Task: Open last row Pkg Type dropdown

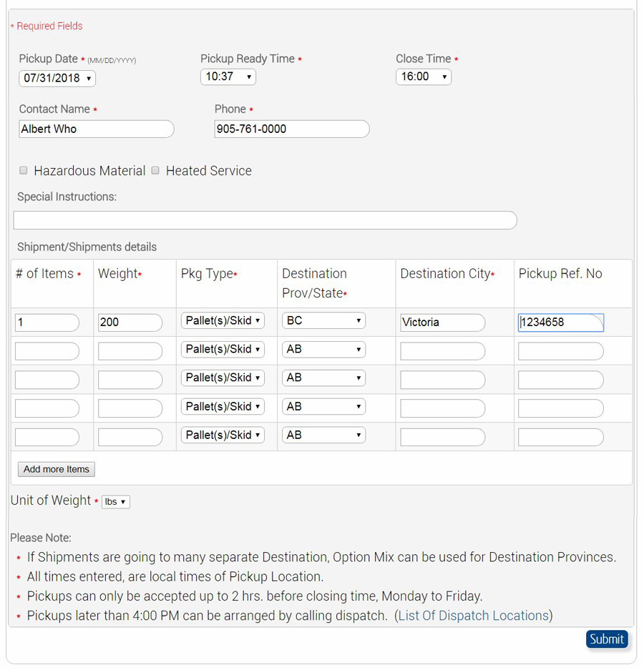Action: 223,435
